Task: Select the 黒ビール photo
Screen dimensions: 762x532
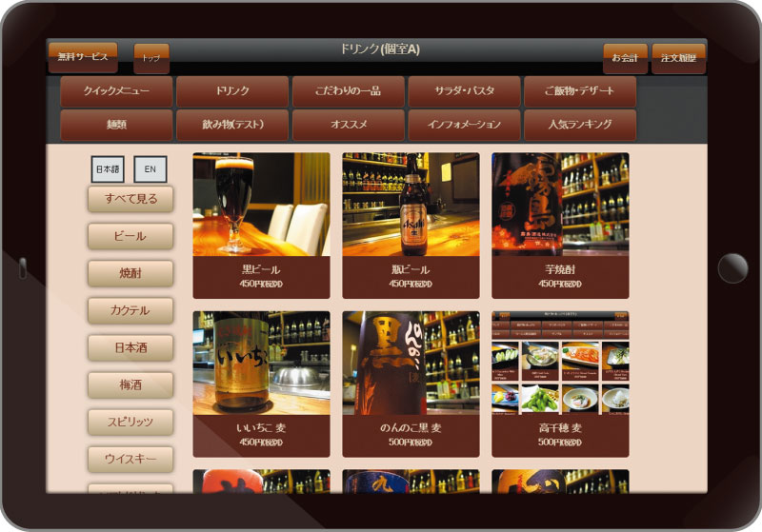Action: pyautogui.click(x=261, y=205)
